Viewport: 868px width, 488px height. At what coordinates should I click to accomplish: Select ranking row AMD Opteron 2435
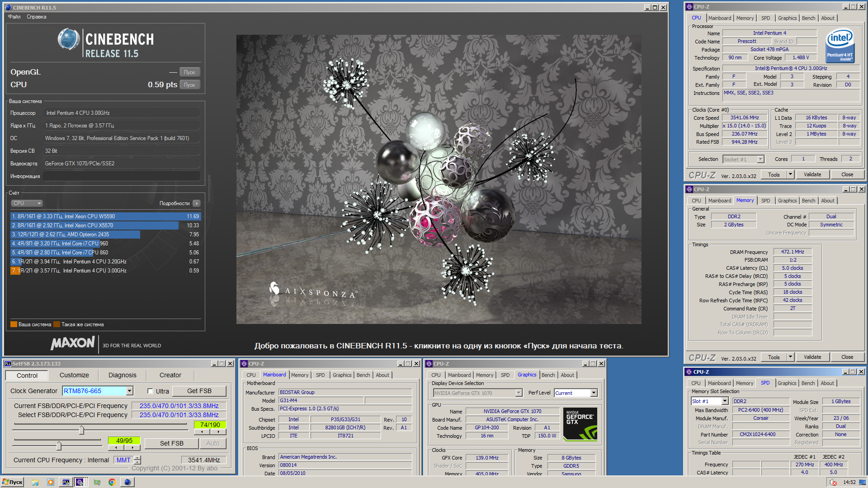click(105, 235)
